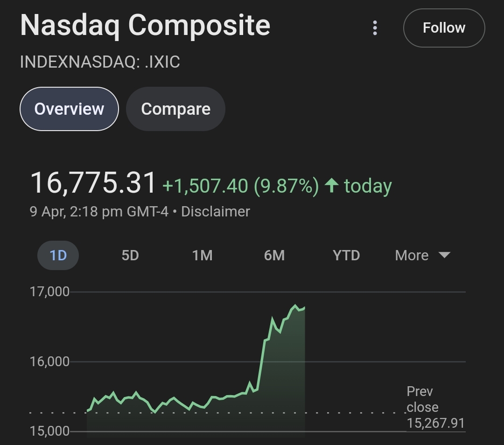Click the 16,775.31 index value

93,182
